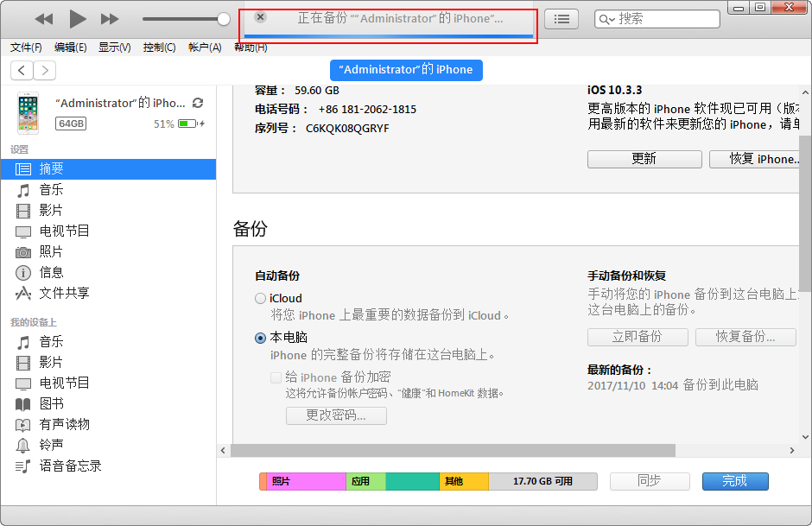Click the horizontal scrollbar right arrow

792,450
